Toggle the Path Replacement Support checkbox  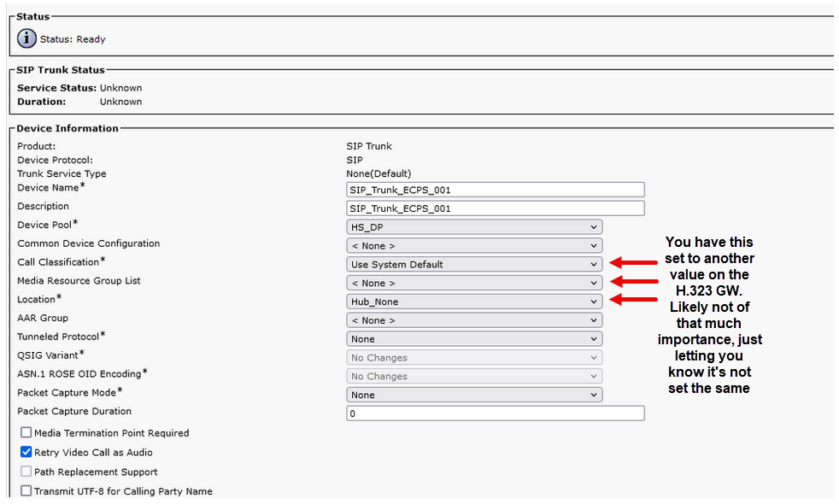coord(26,472)
